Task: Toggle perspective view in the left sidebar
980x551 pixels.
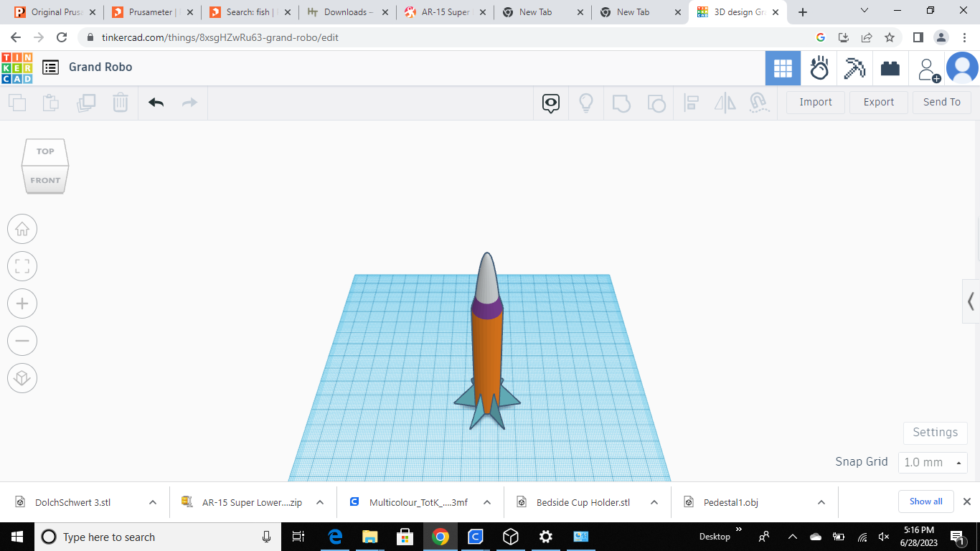Action: tap(22, 378)
